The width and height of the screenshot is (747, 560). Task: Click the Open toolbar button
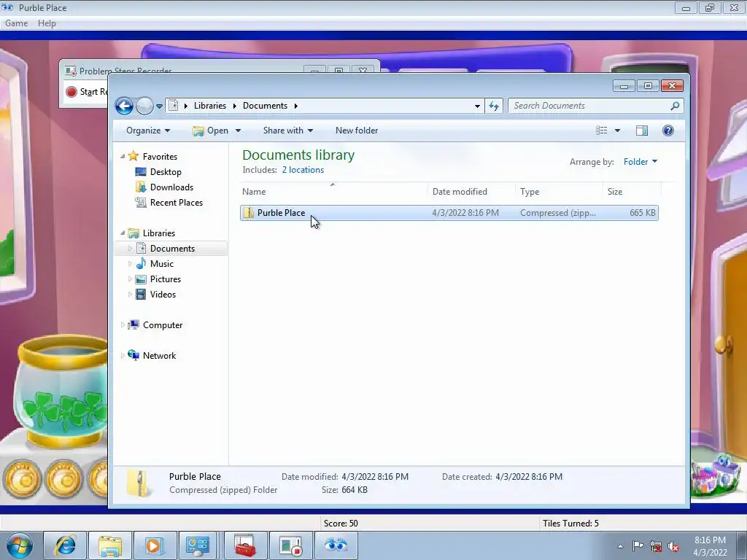(x=211, y=131)
